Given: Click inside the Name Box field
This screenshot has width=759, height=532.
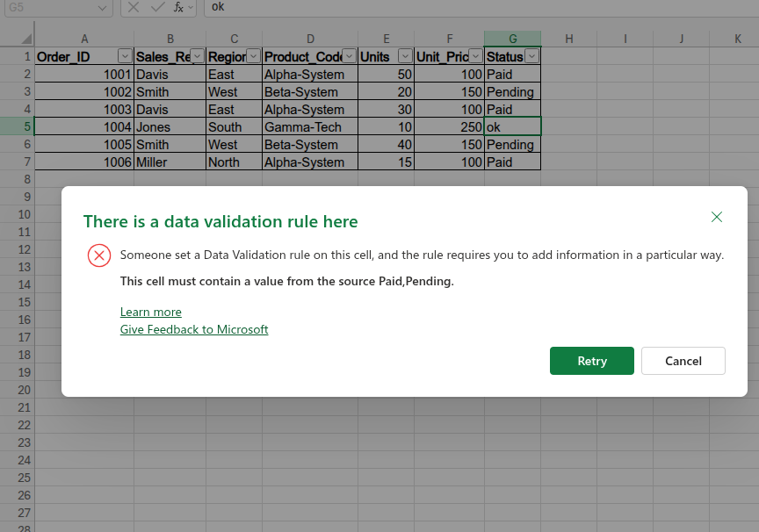Looking at the screenshot, I should coord(53,8).
